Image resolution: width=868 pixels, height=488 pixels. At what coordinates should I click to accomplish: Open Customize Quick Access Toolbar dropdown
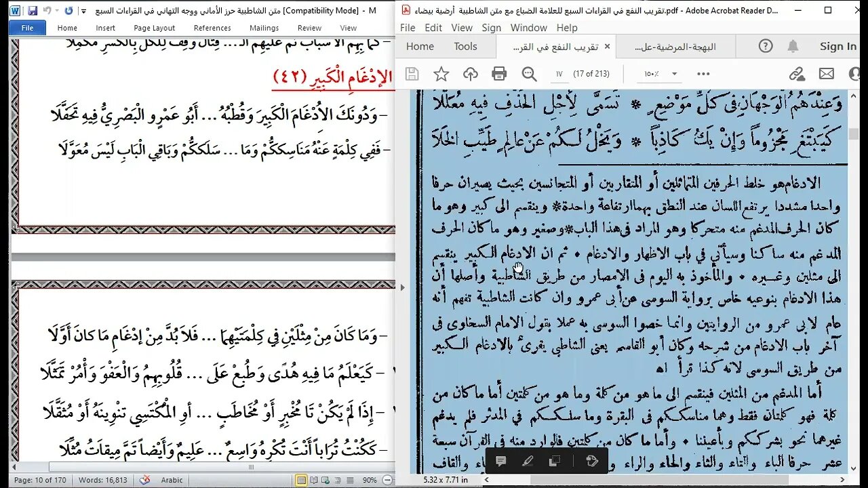pos(83,11)
